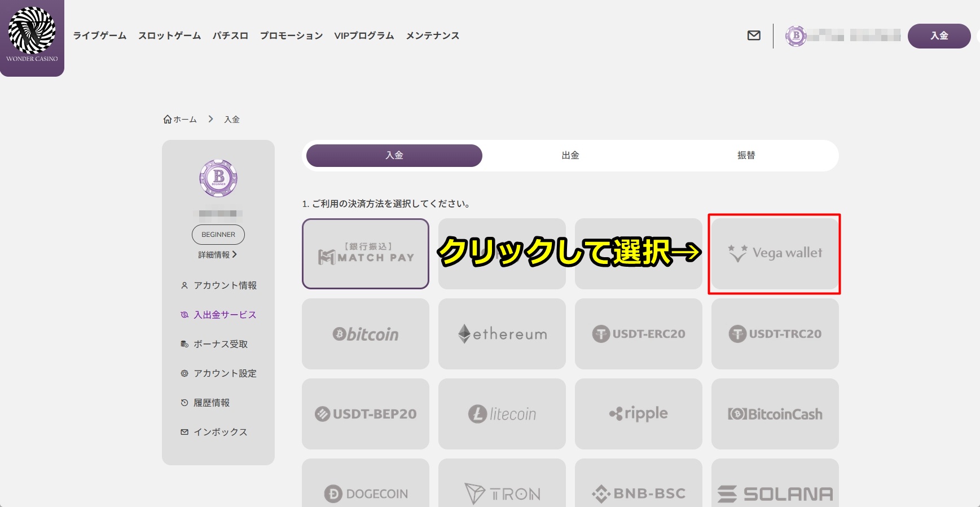Viewport: 980px width, 507px height.
Task: Choose the litecoin deposit option
Action: tap(502, 414)
